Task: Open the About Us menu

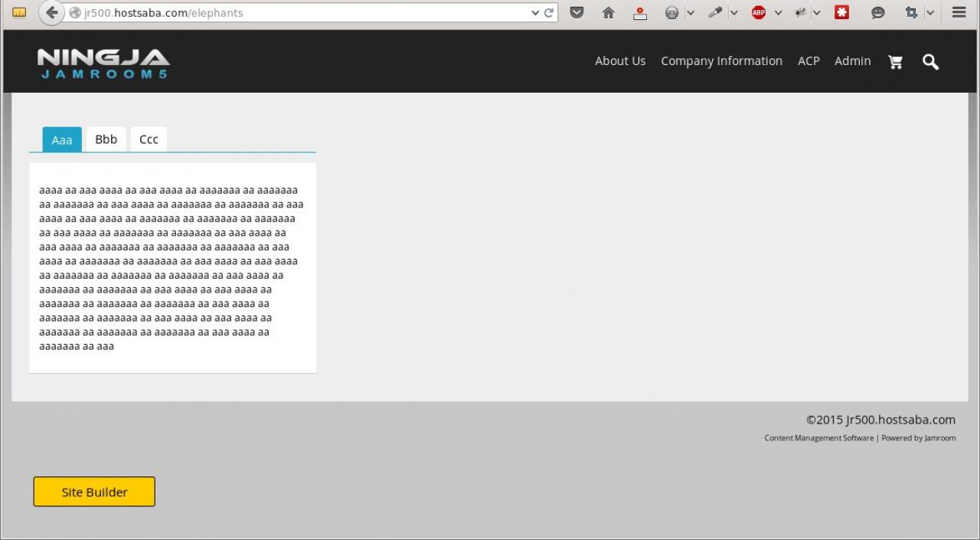Action: [x=620, y=61]
